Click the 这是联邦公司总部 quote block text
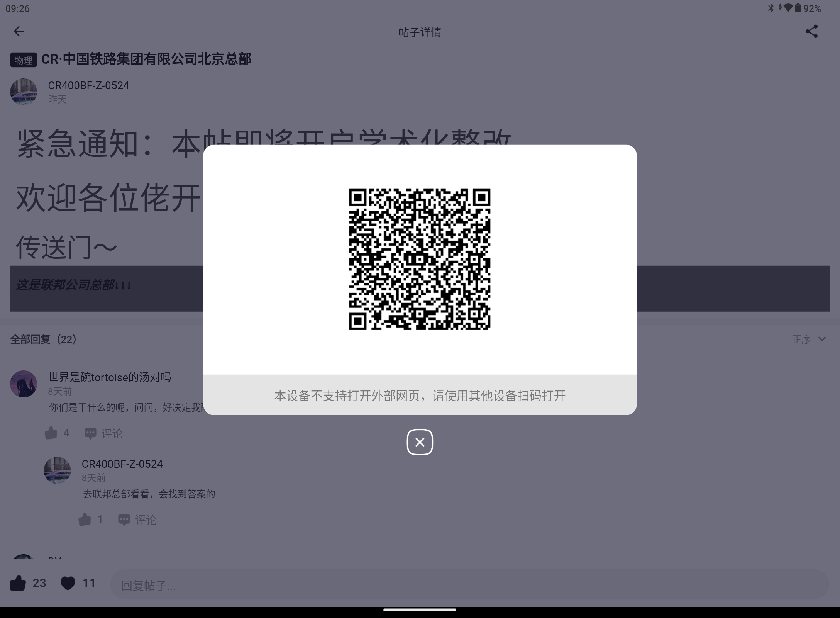The height and width of the screenshot is (618, 840). 73,285
